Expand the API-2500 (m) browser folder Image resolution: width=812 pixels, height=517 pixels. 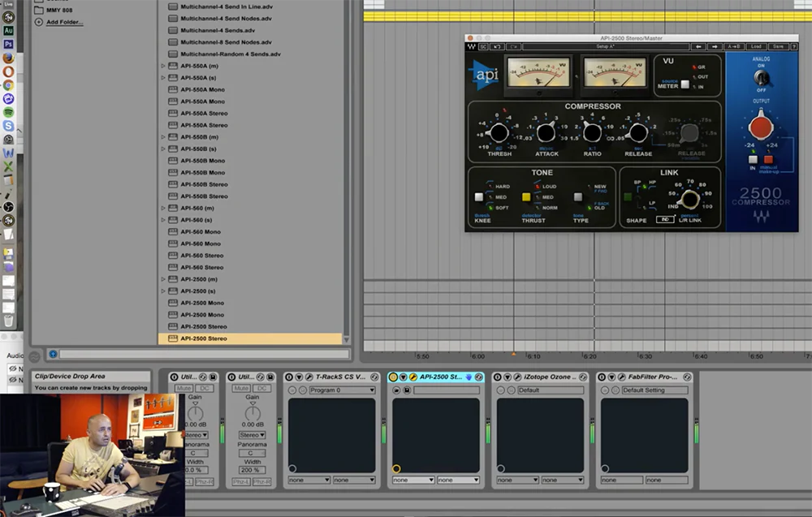point(163,279)
